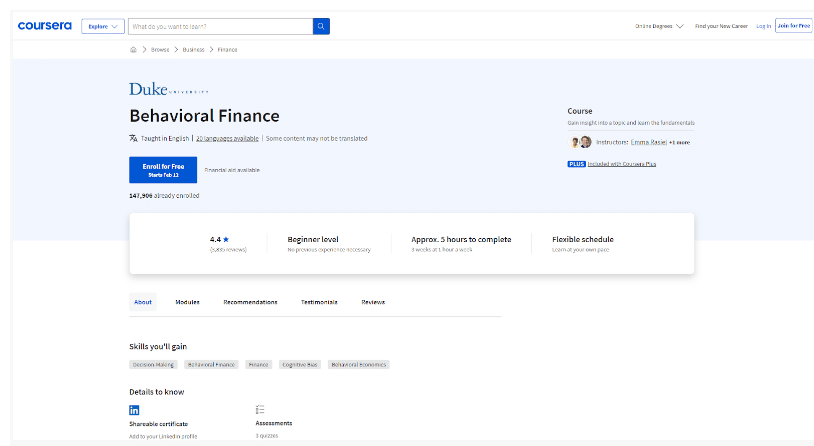Click Enroll for Free button
This screenshot has height=446, width=814.
coord(163,170)
